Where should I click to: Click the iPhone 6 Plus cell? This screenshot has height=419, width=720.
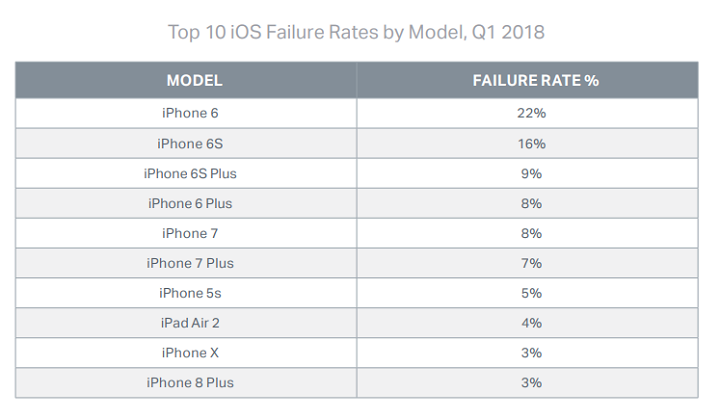(x=190, y=203)
